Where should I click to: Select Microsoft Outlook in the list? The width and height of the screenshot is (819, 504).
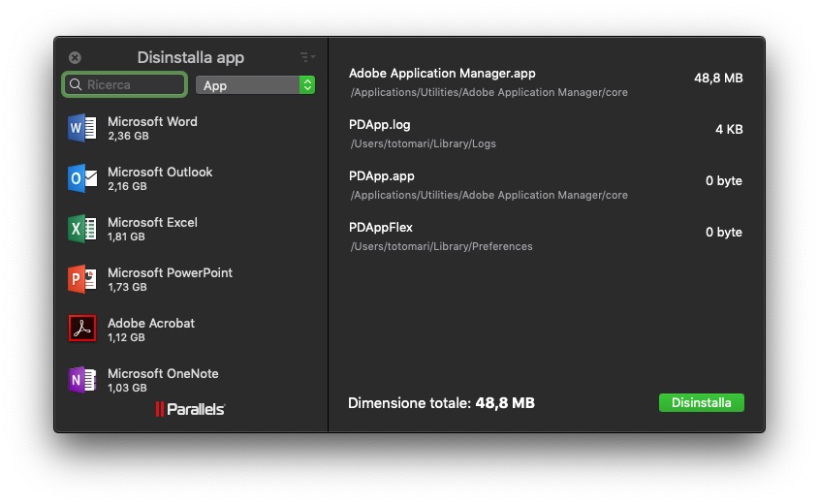[191, 178]
